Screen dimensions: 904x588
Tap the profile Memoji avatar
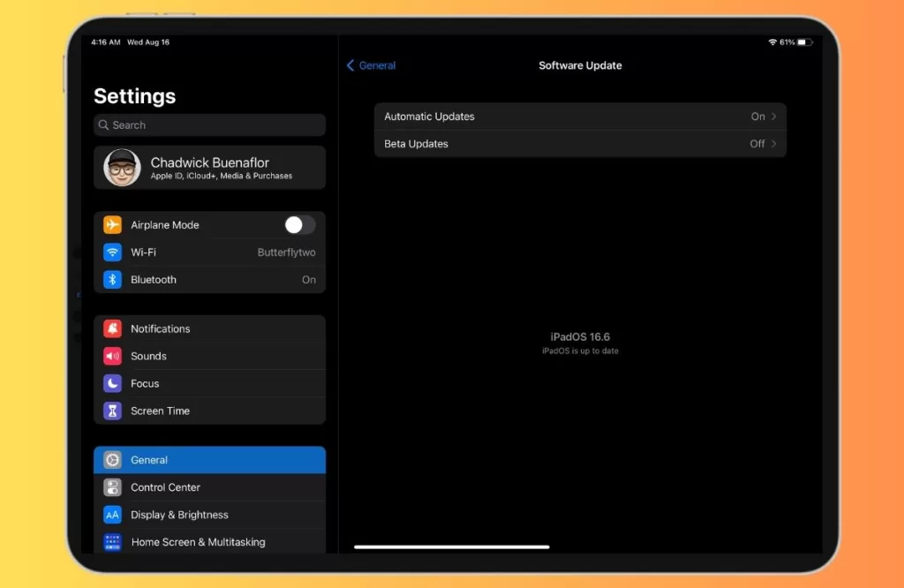point(122,168)
